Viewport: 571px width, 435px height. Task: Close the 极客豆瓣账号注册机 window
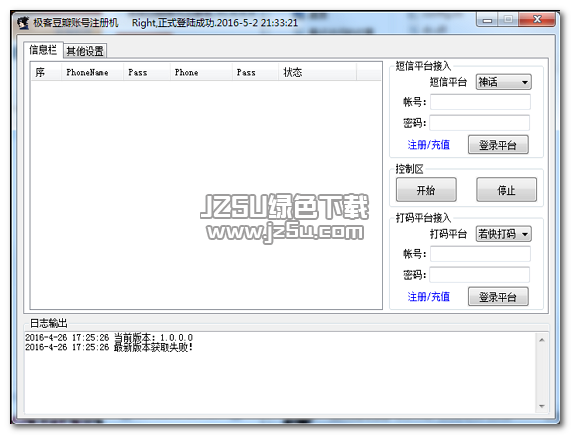(x=537, y=19)
